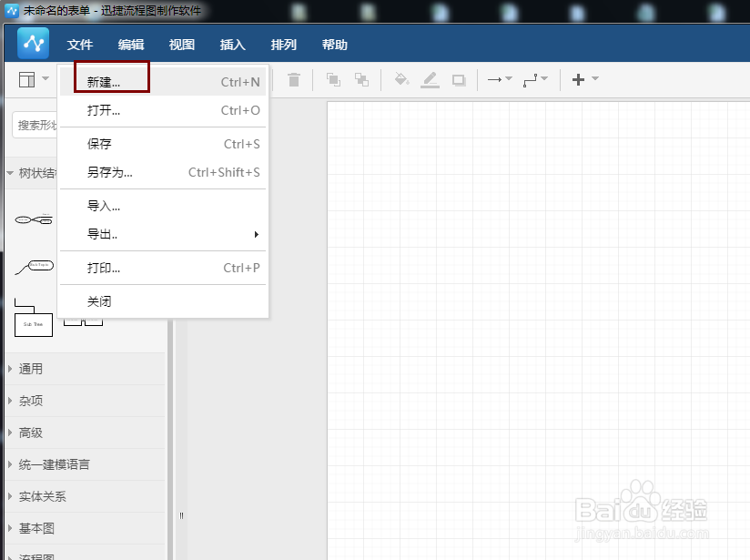Expand the 流程图 shape category
Image resolution: width=750 pixels, height=560 pixels.
(86, 555)
